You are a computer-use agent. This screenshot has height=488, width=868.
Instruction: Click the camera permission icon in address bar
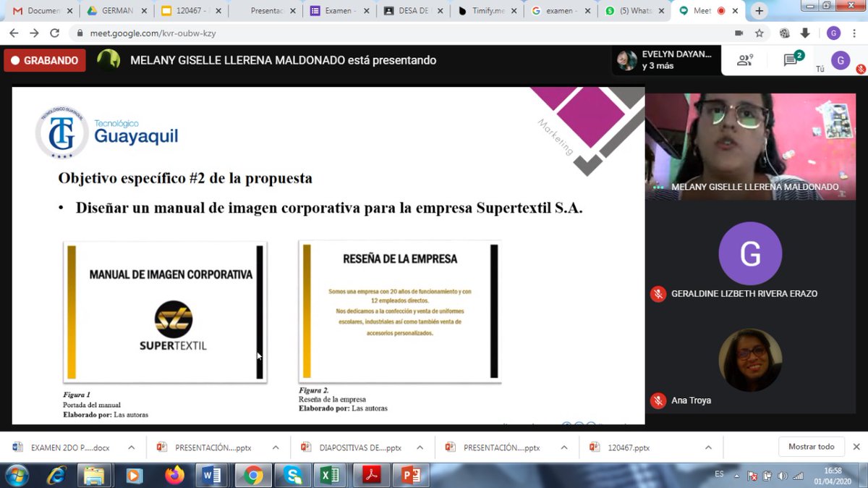(739, 33)
